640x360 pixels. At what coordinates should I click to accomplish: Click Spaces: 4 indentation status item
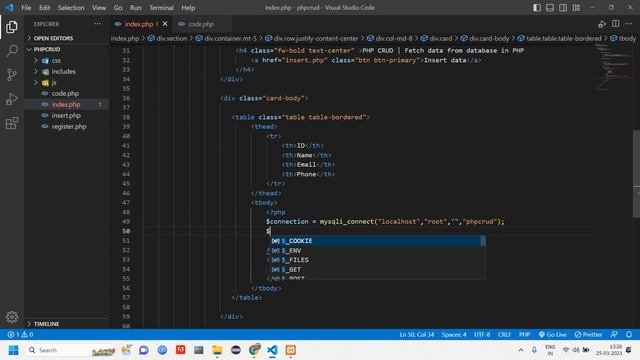454,334
